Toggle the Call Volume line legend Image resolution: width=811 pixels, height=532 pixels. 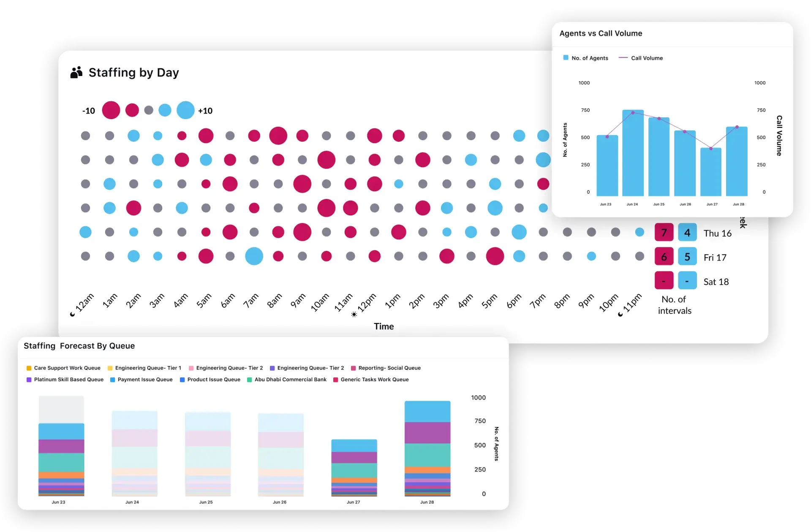click(646, 58)
